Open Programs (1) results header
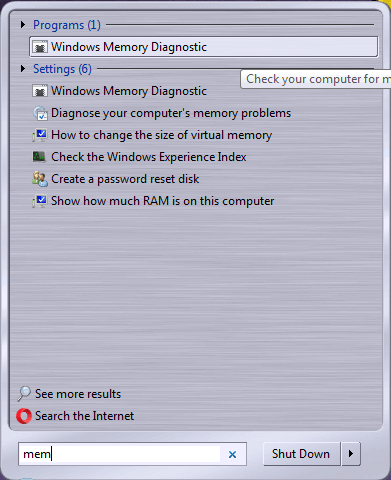Viewport: 391px width, 480px height. click(x=67, y=25)
